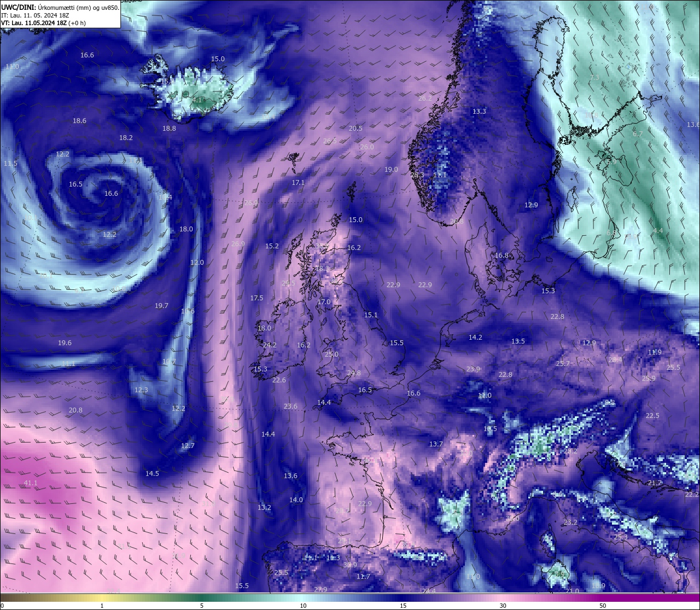Click the 14.5 map value

(x=152, y=474)
